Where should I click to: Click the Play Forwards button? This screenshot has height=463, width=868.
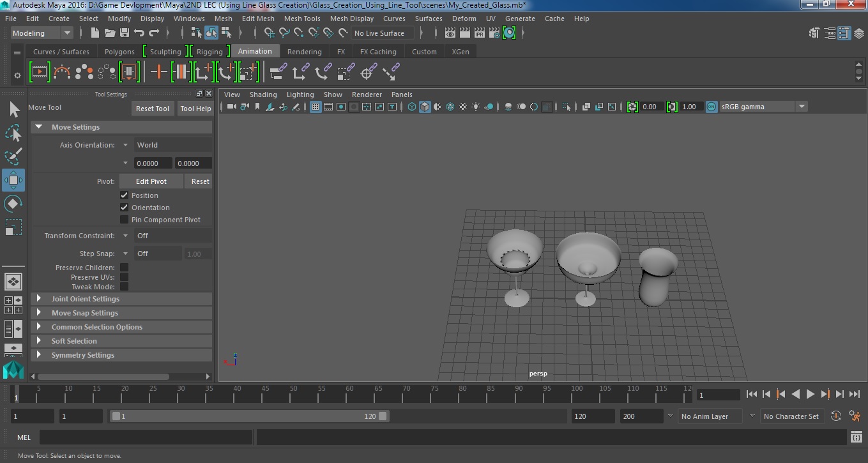click(x=810, y=395)
